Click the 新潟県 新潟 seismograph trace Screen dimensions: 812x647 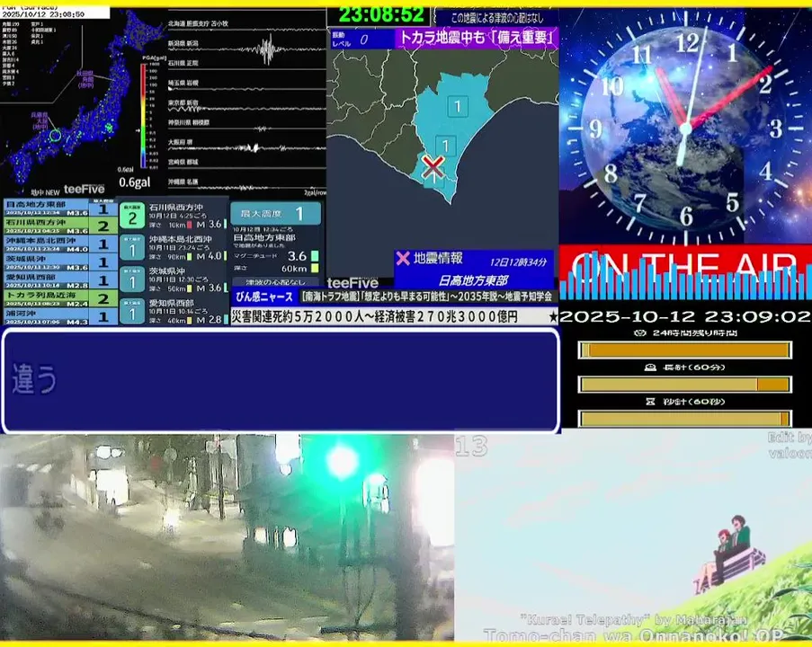(x=246, y=49)
